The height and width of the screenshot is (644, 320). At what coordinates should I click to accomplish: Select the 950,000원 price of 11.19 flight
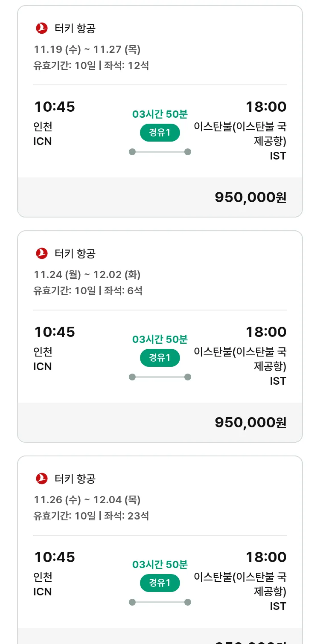[x=250, y=197]
